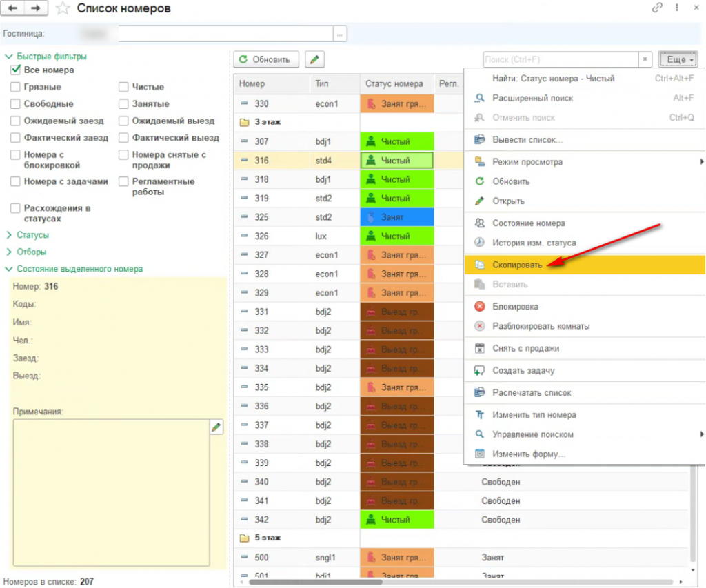Click the Создать задачу icon in menu

coord(480,371)
